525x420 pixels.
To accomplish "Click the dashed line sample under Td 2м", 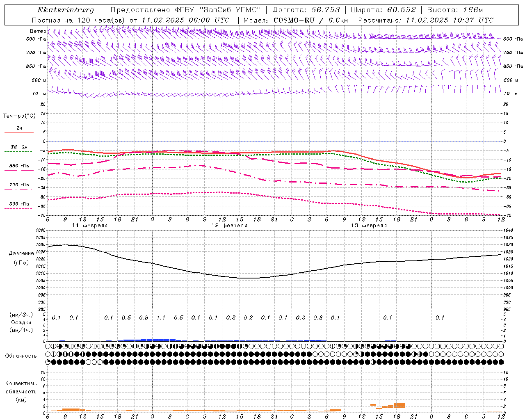I will tap(19, 152).
